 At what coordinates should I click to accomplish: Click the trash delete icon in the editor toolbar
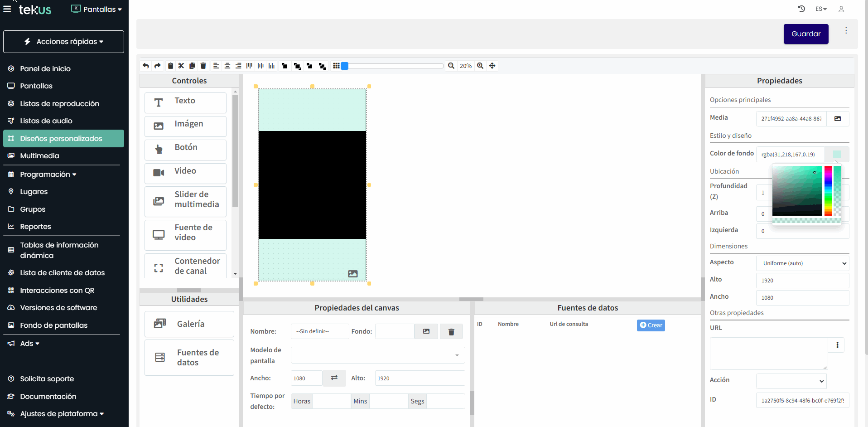click(x=203, y=66)
